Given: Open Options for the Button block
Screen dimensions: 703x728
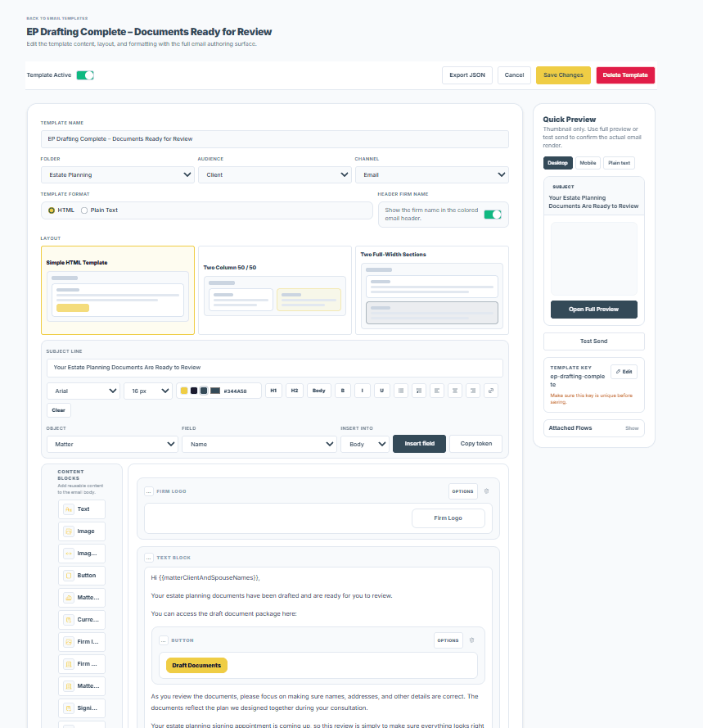Looking at the screenshot, I should point(448,640).
